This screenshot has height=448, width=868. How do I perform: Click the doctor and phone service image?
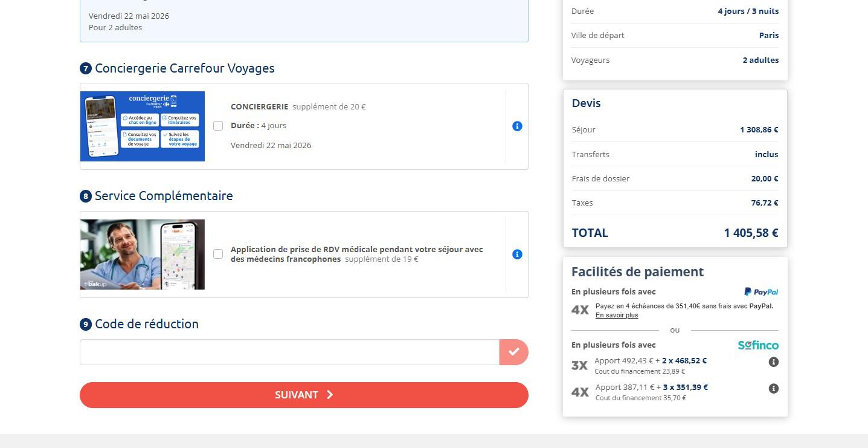143,254
